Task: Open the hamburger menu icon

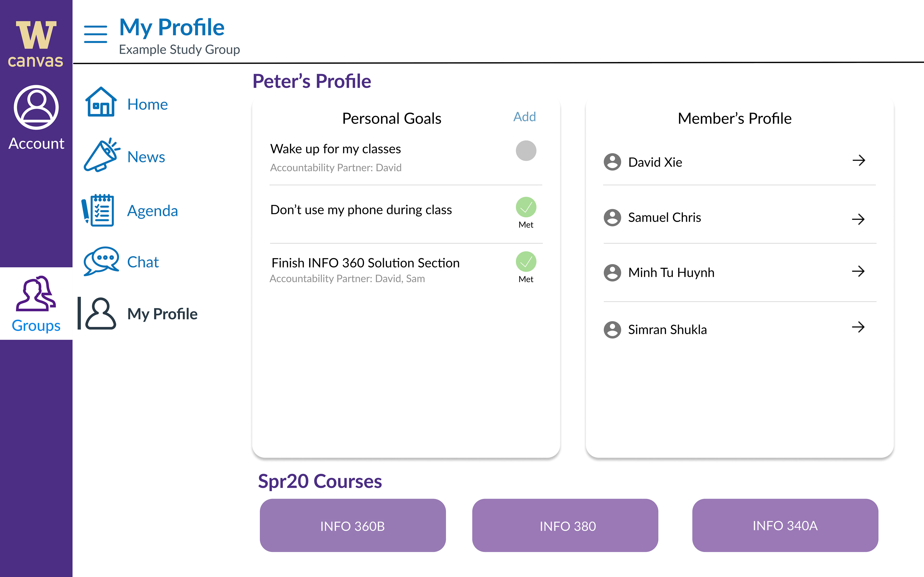Action: (x=96, y=34)
